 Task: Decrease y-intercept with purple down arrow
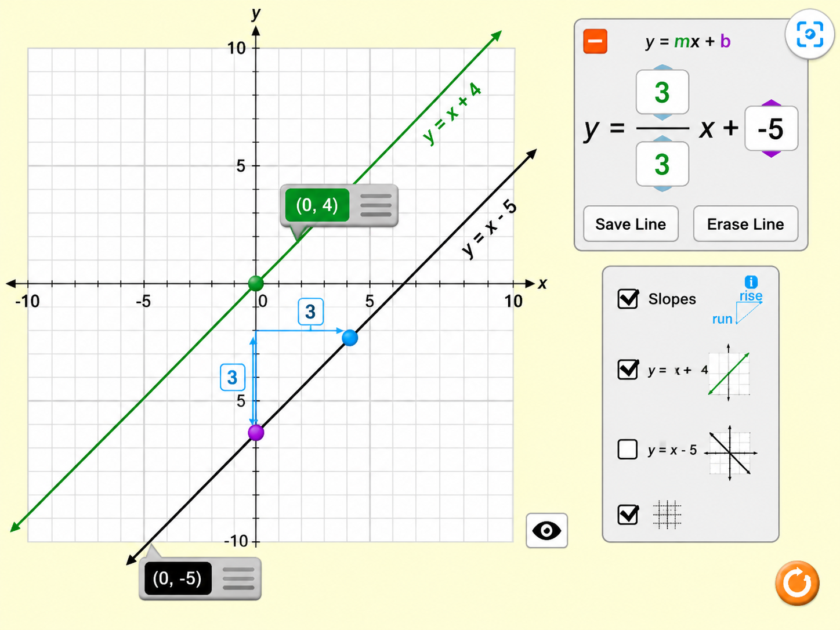[771, 154]
